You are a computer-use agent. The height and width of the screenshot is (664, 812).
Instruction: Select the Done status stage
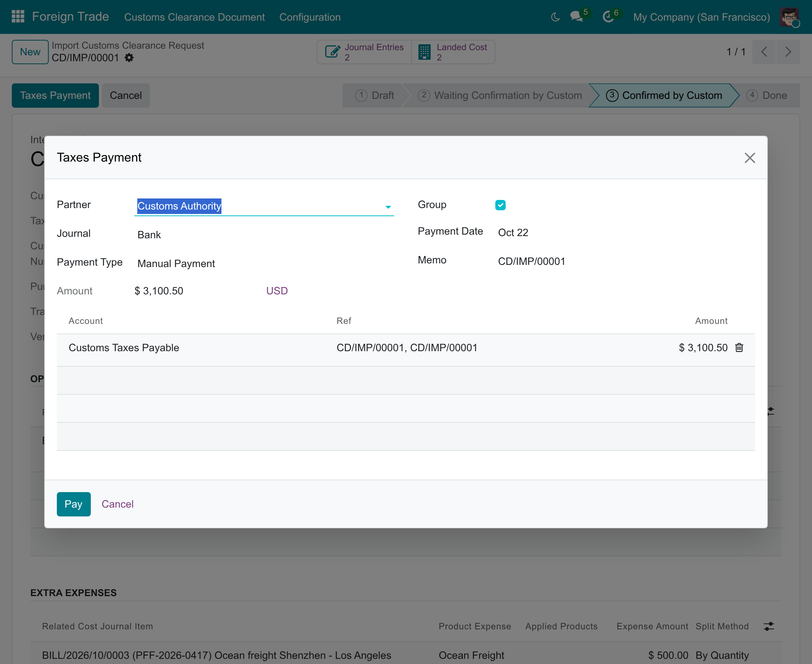pyautogui.click(x=767, y=96)
